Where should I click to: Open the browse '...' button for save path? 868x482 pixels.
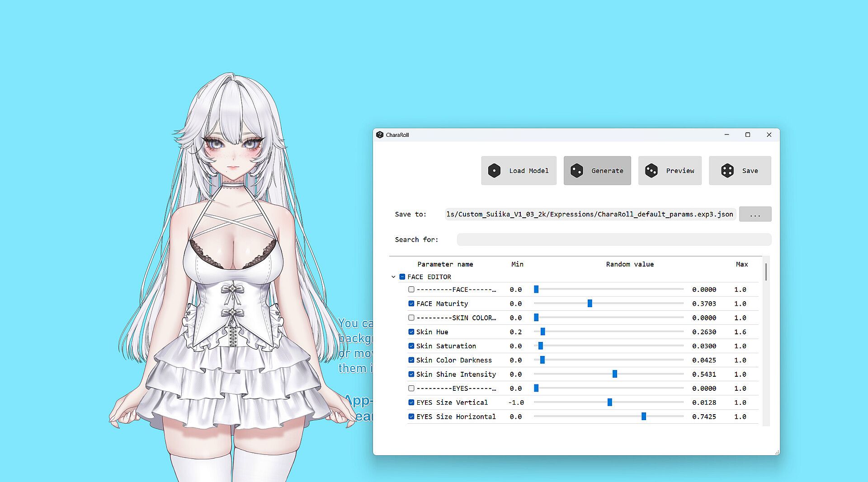[x=755, y=214]
